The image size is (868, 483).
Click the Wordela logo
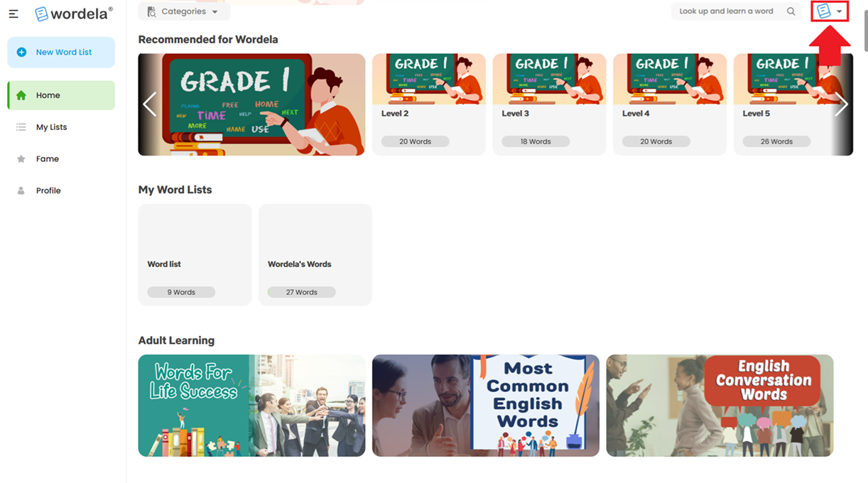(74, 13)
